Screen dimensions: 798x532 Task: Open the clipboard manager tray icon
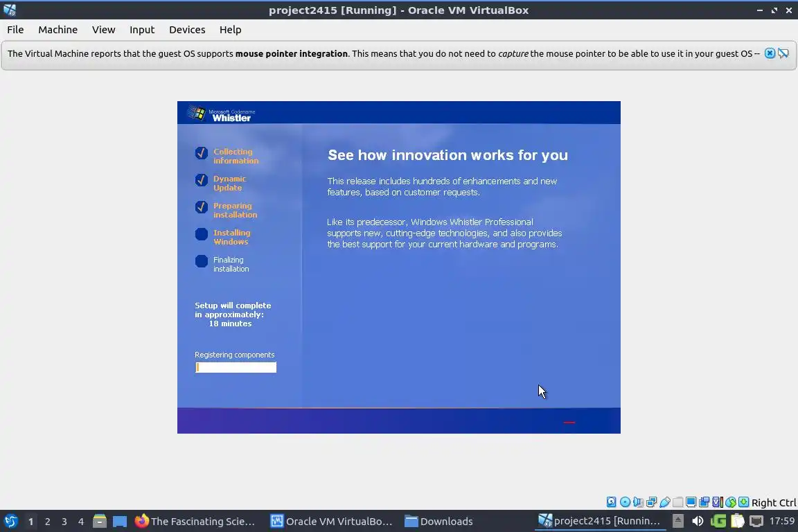[738, 521]
